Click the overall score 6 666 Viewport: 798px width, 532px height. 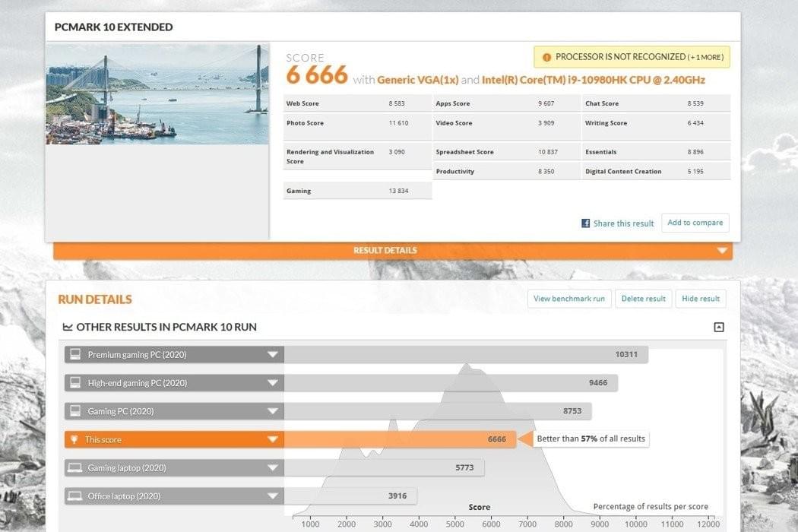[x=317, y=75]
